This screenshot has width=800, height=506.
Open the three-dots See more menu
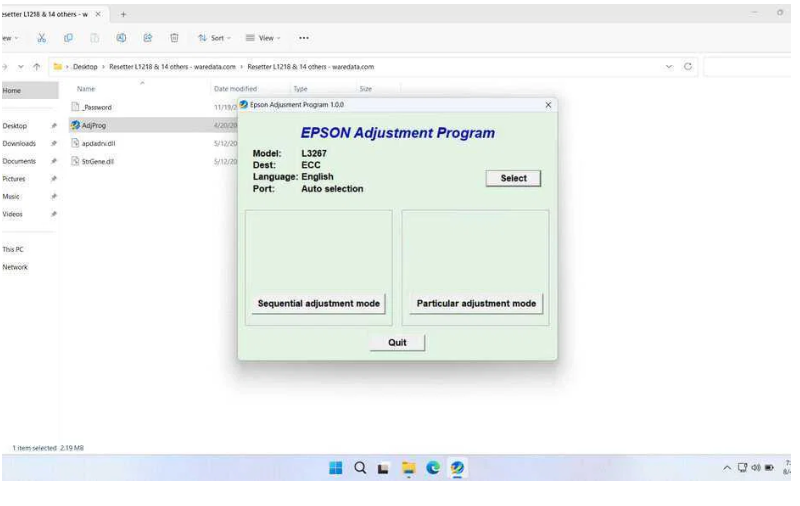tap(304, 38)
